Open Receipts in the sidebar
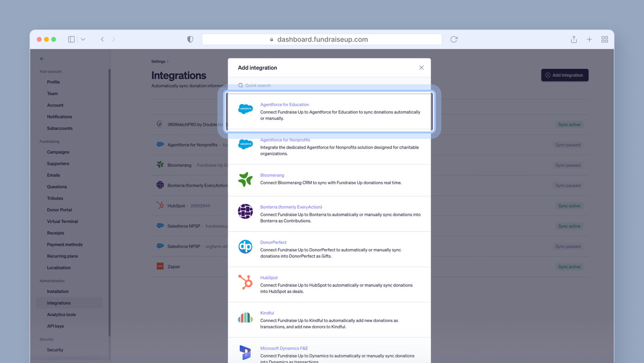The width and height of the screenshot is (644, 363). (x=56, y=233)
